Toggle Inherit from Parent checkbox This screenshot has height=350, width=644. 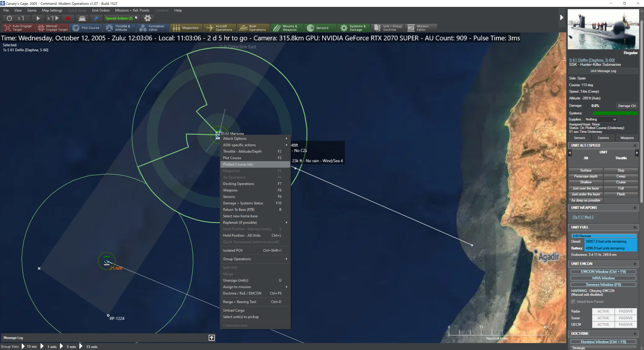(573, 302)
